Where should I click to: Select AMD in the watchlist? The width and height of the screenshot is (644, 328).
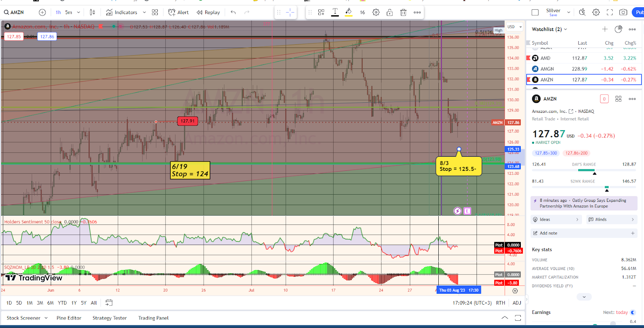pyautogui.click(x=584, y=58)
